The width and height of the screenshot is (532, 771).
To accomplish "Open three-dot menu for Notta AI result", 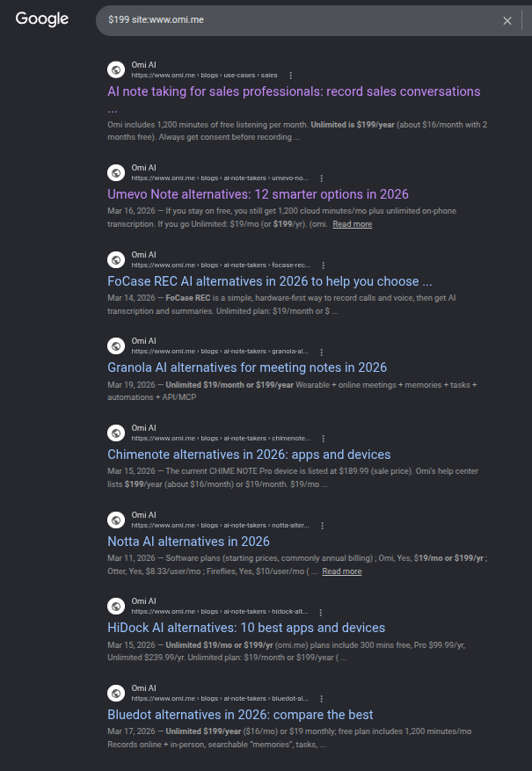I will (x=322, y=526).
